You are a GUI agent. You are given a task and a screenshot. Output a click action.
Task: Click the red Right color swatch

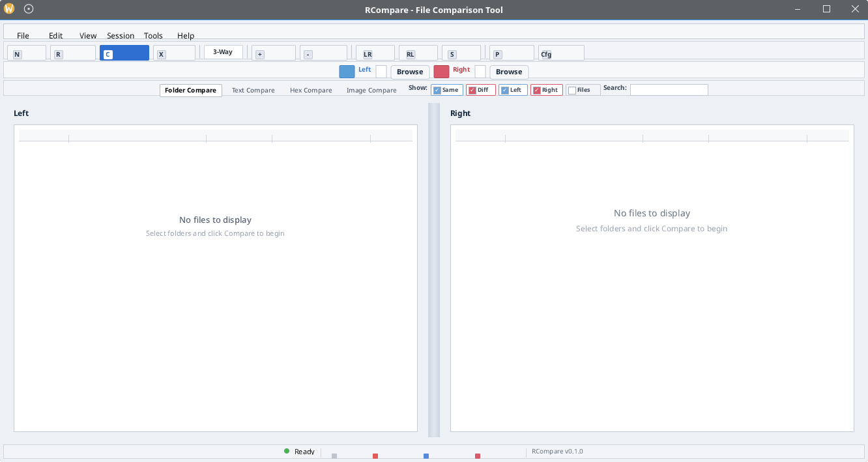coord(441,72)
